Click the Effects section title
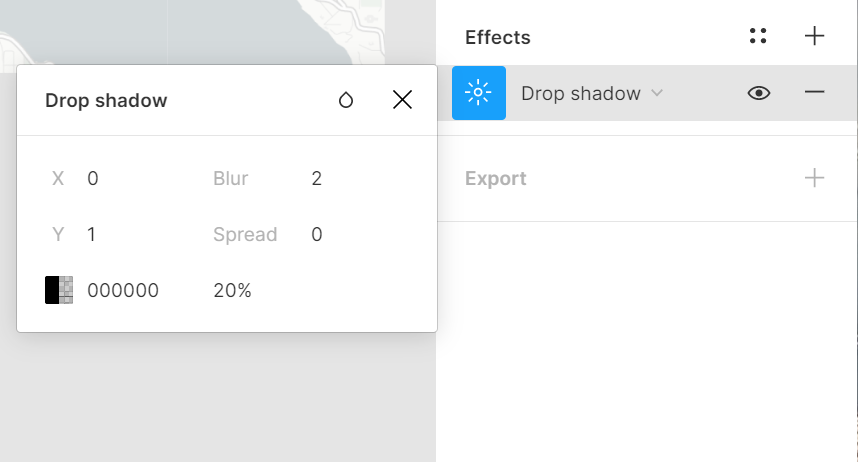858x462 pixels. [498, 37]
